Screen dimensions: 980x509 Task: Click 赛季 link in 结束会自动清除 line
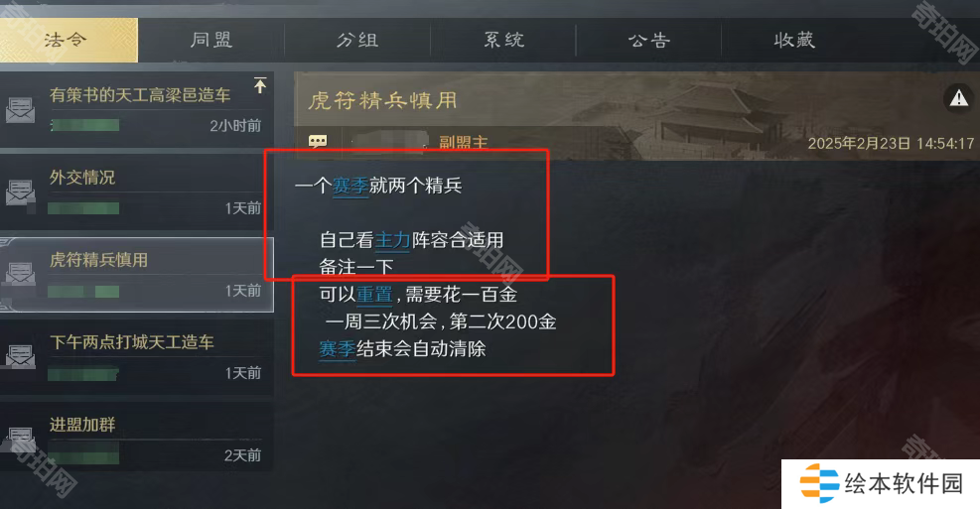338,348
